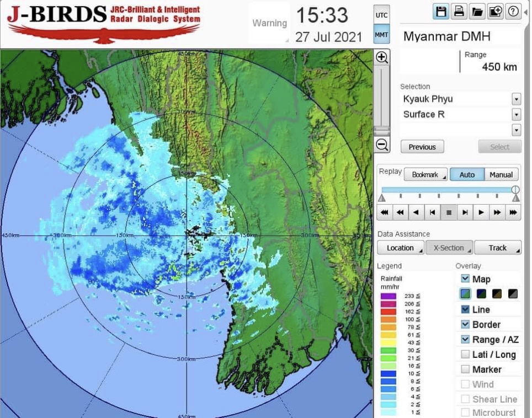532x418 pixels.
Task: Switch replay mode to Manual
Action: click(x=501, y=175)
